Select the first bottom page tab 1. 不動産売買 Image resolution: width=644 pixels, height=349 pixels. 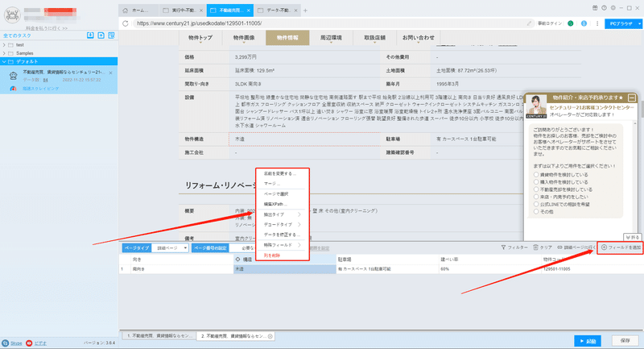(158, 336)
